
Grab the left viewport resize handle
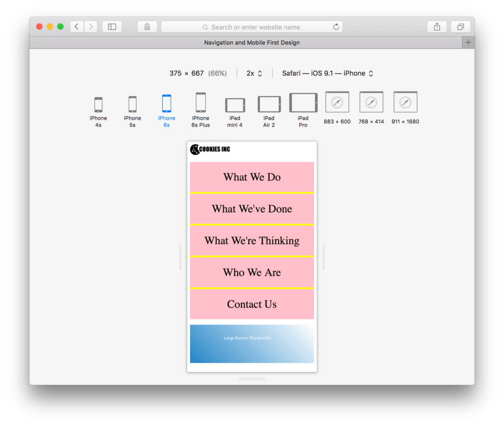click(x=180, y=257)
